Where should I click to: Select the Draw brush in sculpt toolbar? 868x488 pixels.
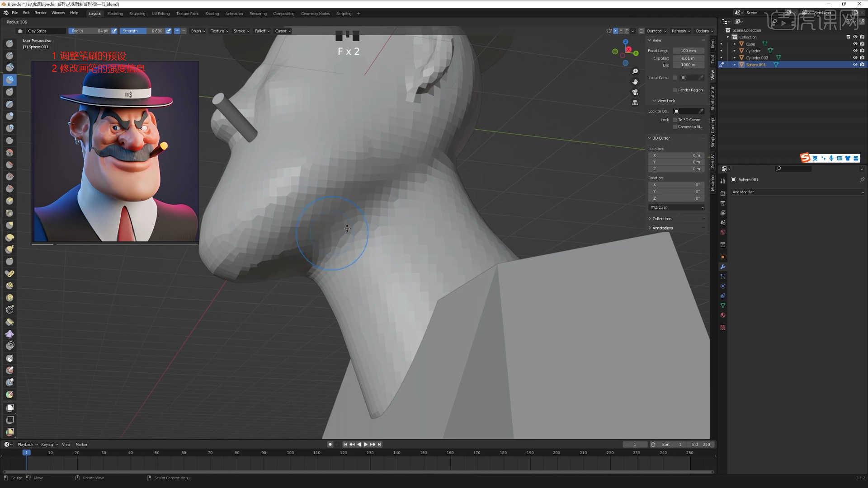[9, 44]
